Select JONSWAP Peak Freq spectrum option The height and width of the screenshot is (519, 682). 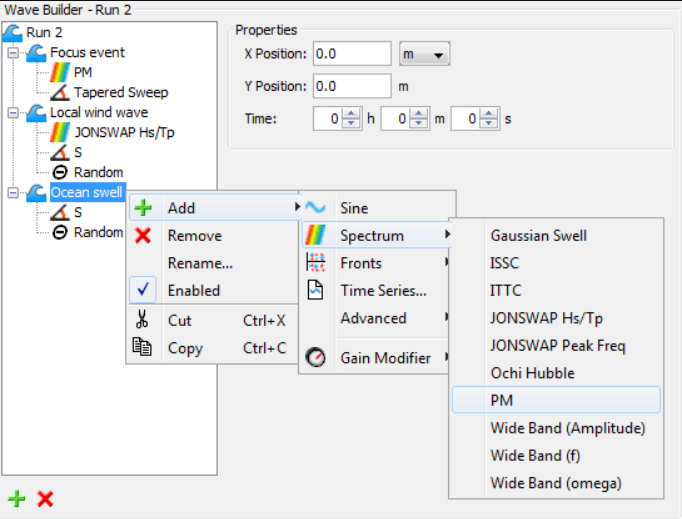(x=558, y=345)
